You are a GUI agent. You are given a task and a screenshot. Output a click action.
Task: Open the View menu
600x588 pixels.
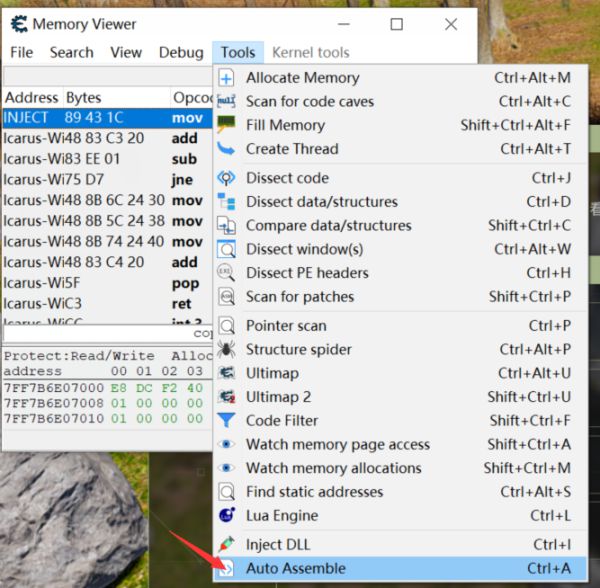click(126, 52)
